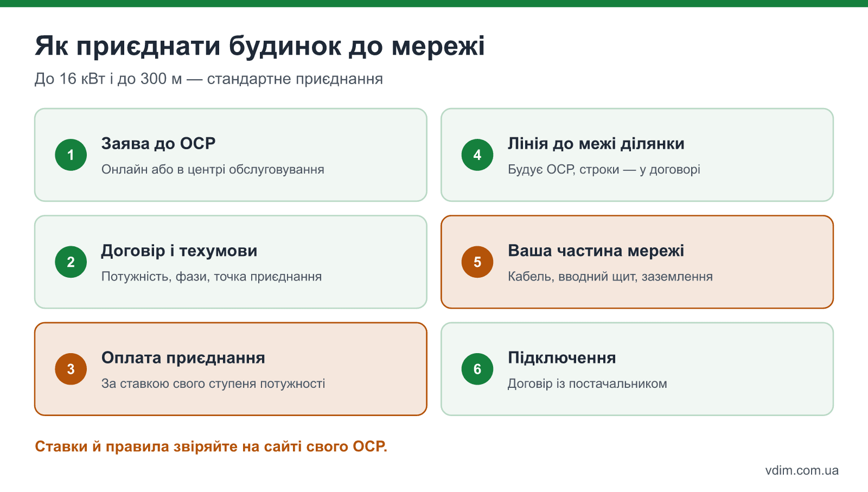Image resolution: width=868 pixels, height=492 pixels.
Task: Select the heading 'Підключення'
Action: coord(562,358)
